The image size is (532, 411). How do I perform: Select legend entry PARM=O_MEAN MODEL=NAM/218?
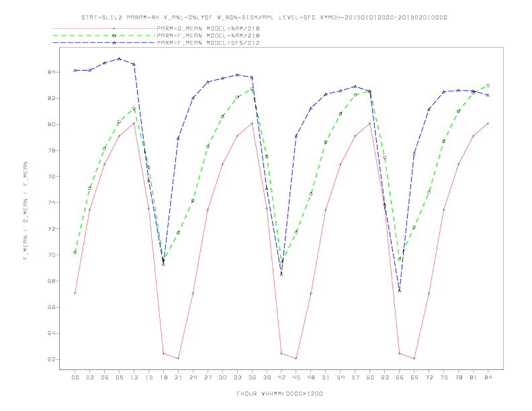[x=208, y=28]
